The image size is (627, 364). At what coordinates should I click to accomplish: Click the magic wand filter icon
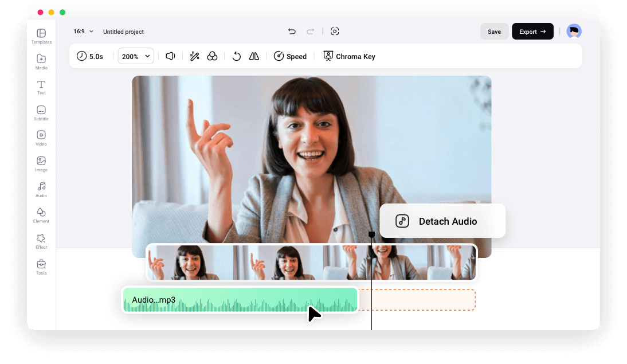[195, 56]
